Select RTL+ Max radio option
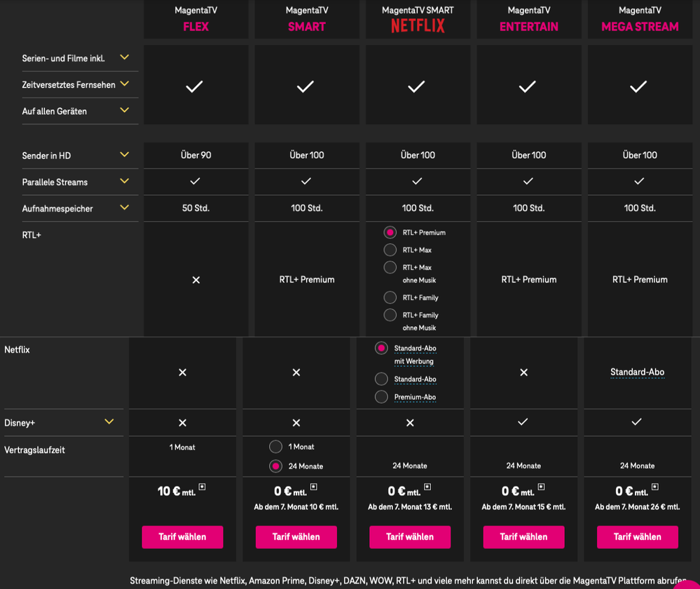This screenshot has height=589, width=700. pyautogui.click(x=390, y=250)
